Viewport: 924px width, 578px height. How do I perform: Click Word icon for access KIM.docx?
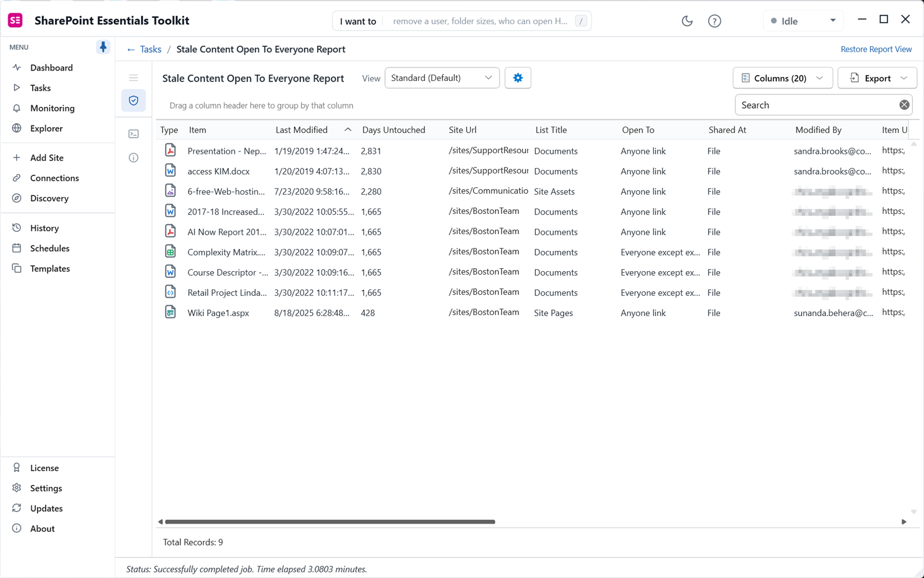(170, 171)
